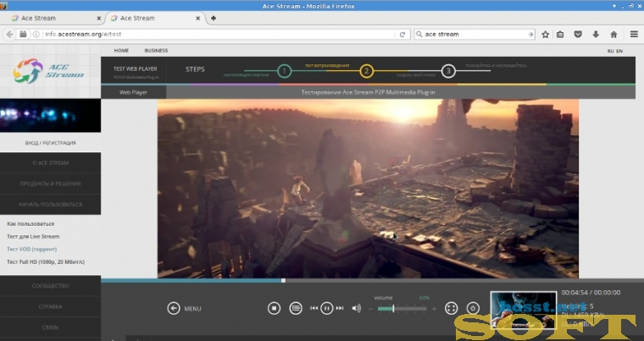This screenshot has height=341, width=644.
Task: Expand the СПРАВКА section
Action: coord(51,306)
